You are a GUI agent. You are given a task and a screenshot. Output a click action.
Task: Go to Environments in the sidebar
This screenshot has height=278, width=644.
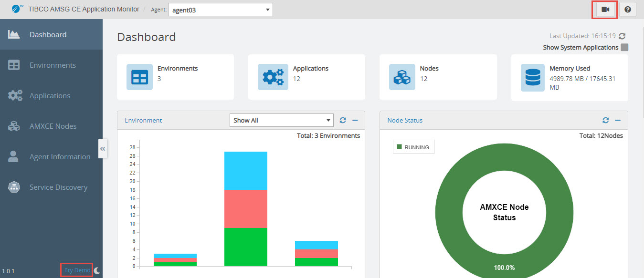coord(51,65)
